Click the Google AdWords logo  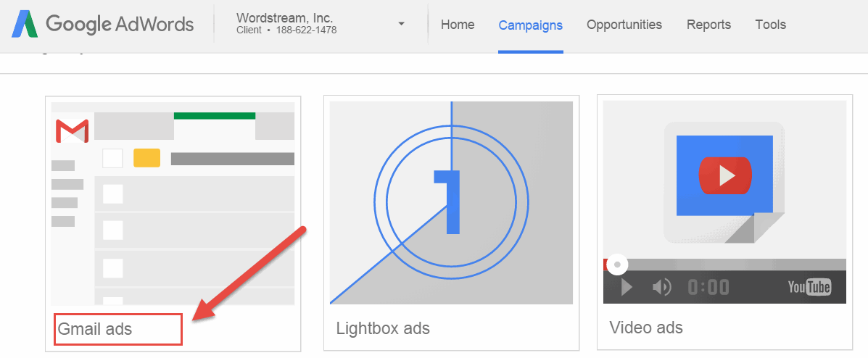pos(102,25)
